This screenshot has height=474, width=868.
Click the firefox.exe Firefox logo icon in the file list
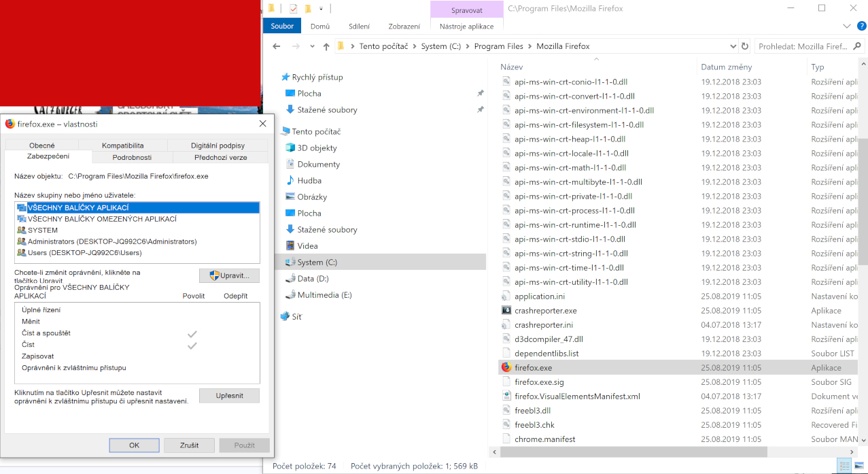tap(506, 367)
